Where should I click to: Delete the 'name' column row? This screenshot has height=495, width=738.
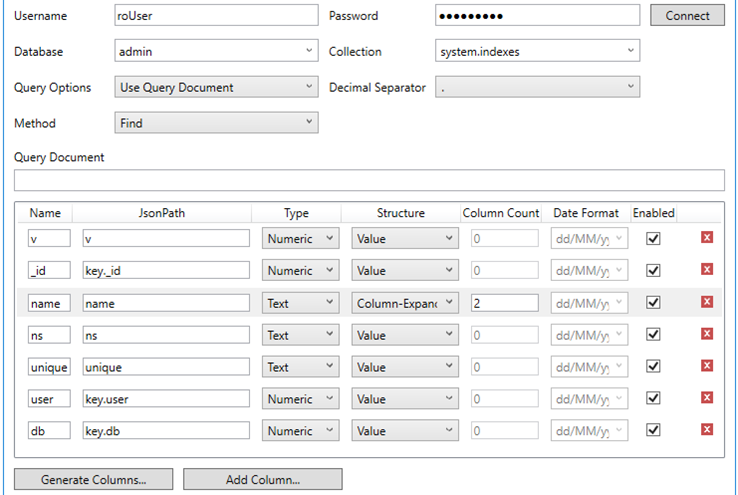706,302
